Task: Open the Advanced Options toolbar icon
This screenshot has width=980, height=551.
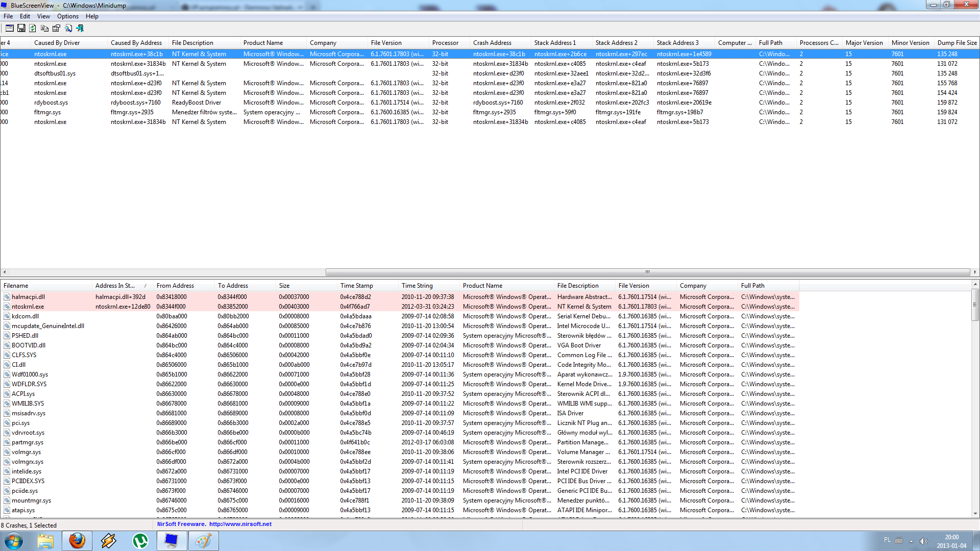Action: point(9,28)
